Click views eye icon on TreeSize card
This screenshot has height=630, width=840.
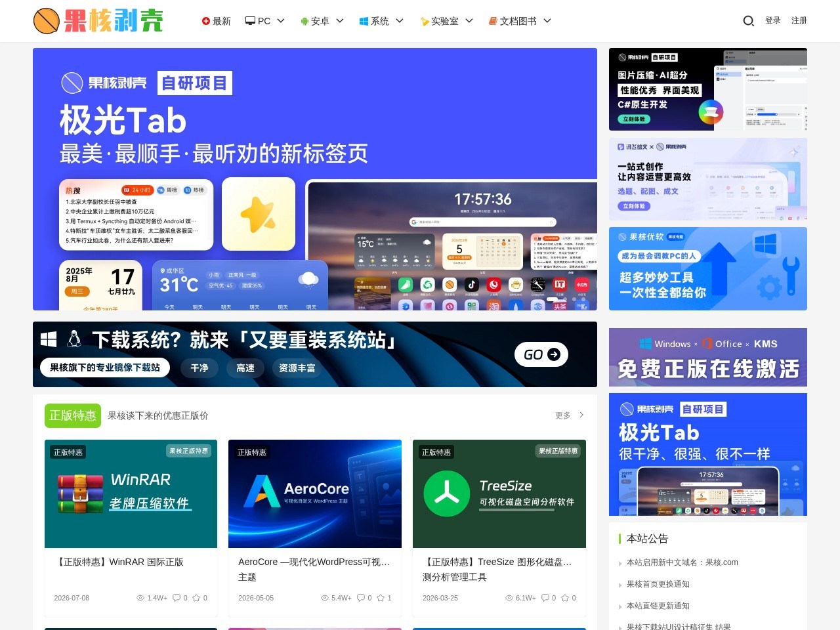click(x=510, y=598)
